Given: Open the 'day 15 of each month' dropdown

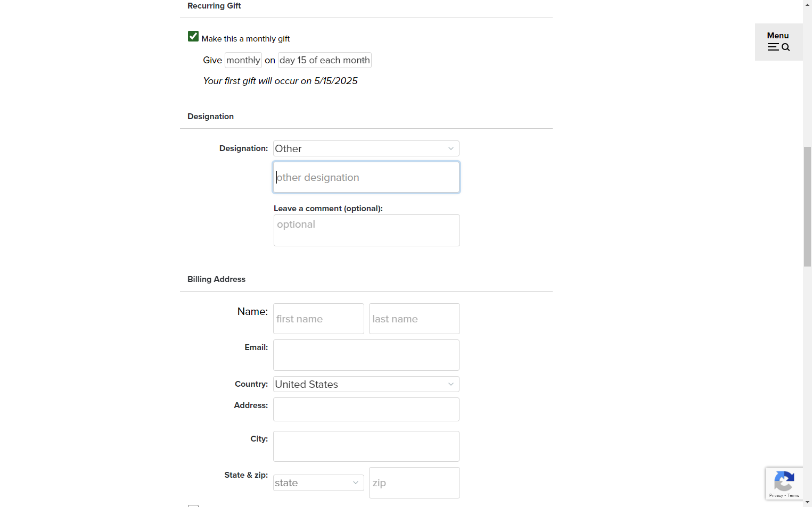Looking at the screenshot, I should (x=325, y=60).
